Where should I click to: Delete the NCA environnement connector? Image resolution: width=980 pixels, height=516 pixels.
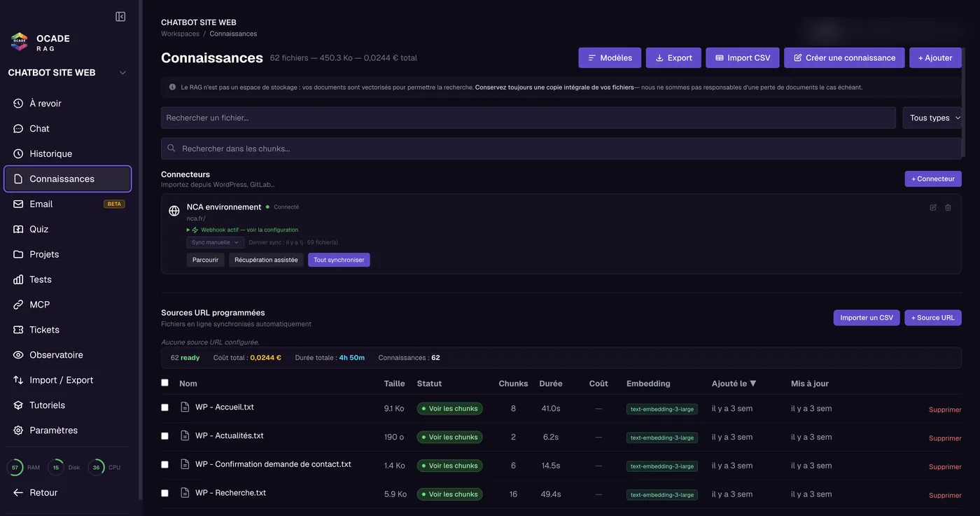click(948, 207)
